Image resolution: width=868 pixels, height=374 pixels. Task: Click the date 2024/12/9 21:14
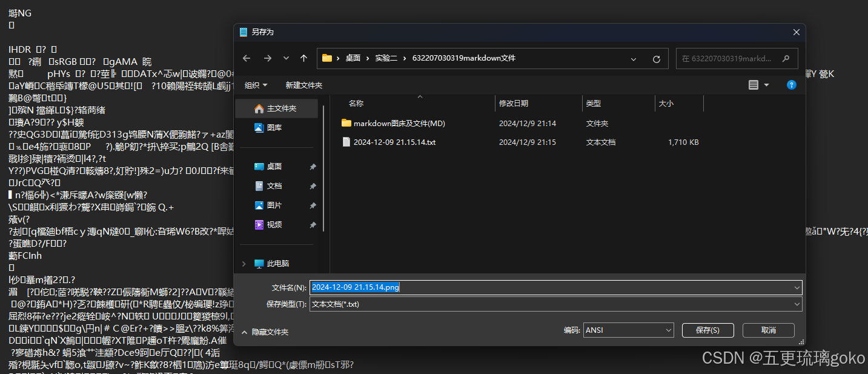528,123
